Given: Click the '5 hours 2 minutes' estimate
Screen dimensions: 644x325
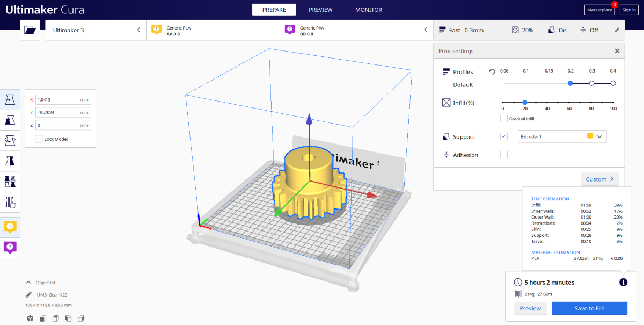Looking at the screenshot, I should coord(549,282).
